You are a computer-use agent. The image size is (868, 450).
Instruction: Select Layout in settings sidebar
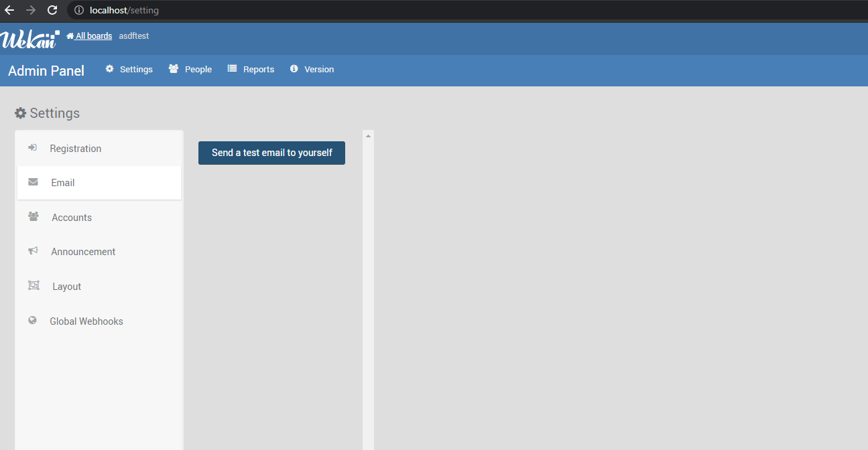coord(99,287)
